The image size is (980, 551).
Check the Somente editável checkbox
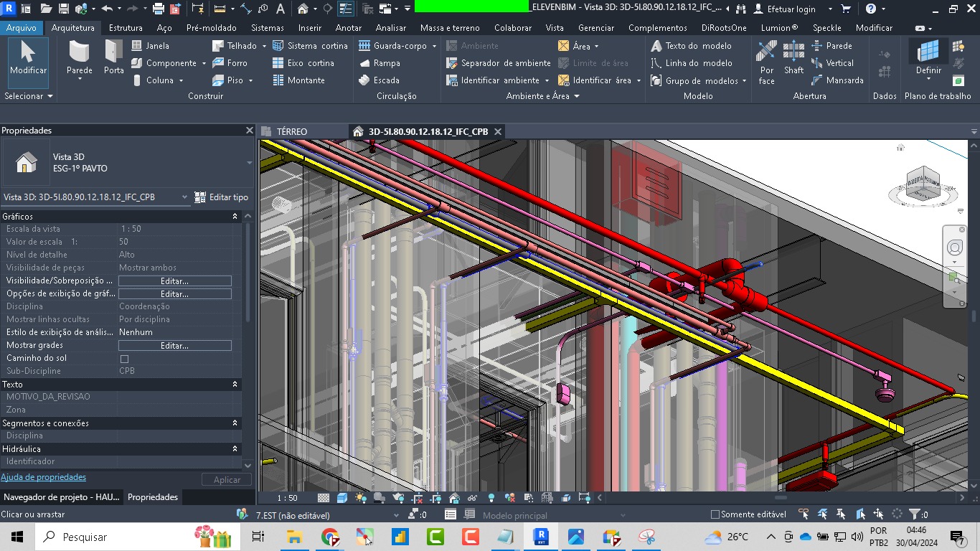pos(715,514)
